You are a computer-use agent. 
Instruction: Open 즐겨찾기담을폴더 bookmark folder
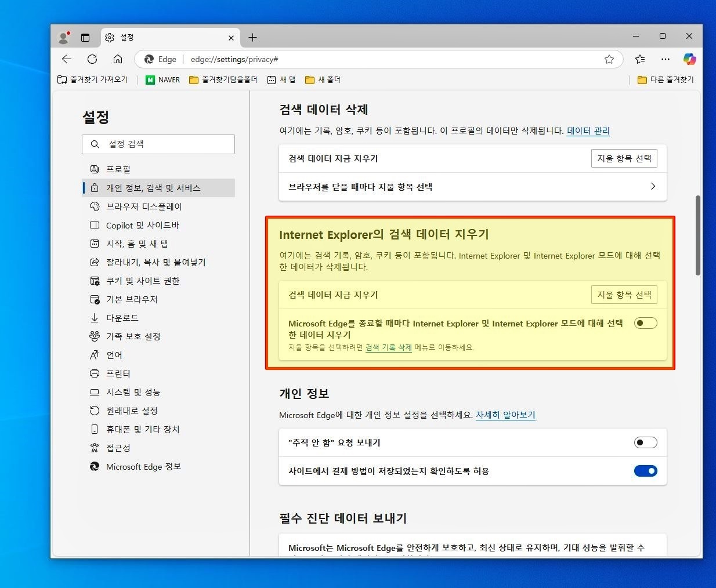[223, 79]
